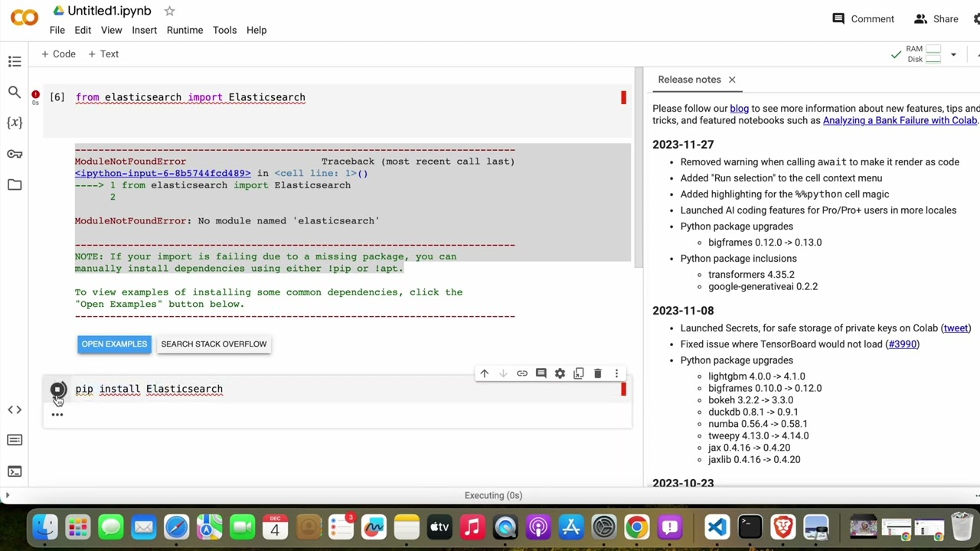Open cell editor settings gear
The width and height of the screenshot is (980, 551).
560,373
